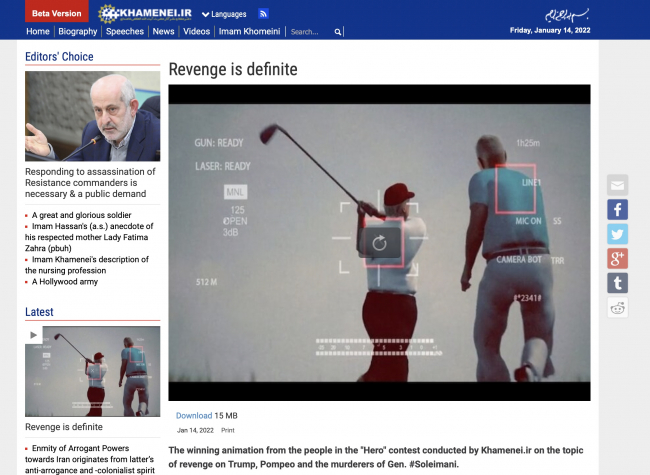Click the search magnifier icon
Image resolution: width=650 pixels, height=475 pixels.
pyautogui.click(x=338, y=32)
